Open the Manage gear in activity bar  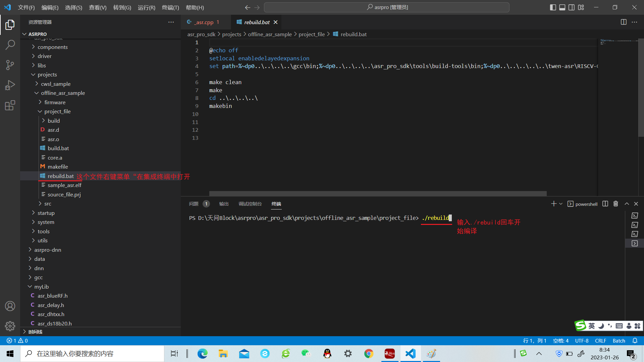(x=10, y=326)
